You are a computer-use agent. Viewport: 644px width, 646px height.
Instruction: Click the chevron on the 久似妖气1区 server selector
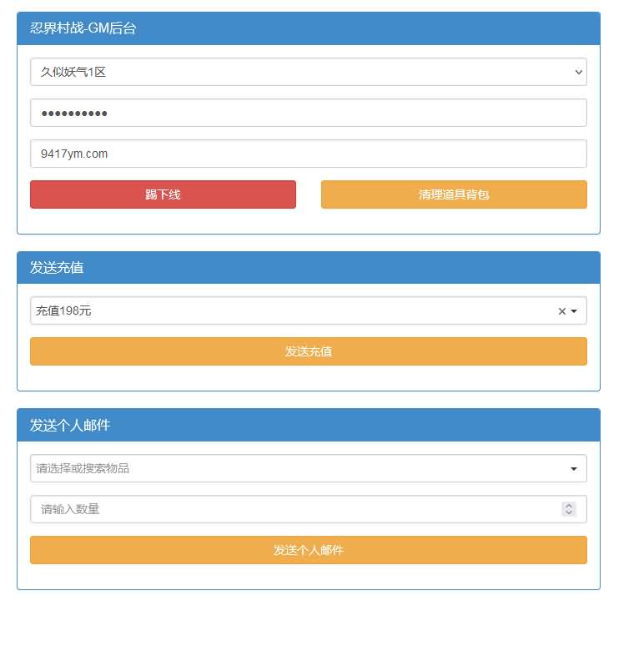579,73
